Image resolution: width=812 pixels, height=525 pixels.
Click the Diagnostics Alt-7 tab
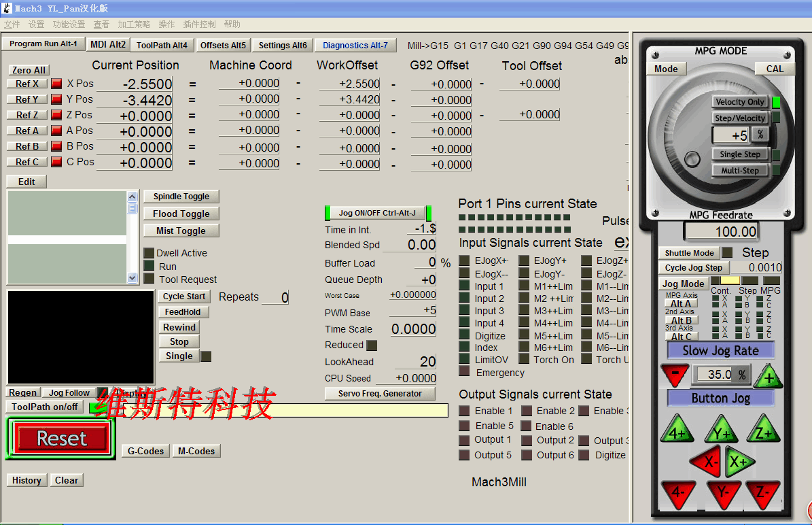click(x=355, y=45)
